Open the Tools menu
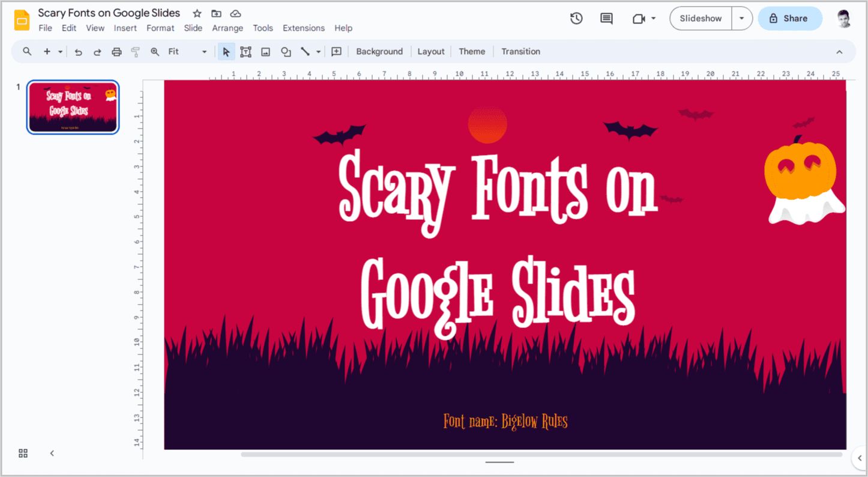This screenshot has height=477, width=868. pos(263,28)
